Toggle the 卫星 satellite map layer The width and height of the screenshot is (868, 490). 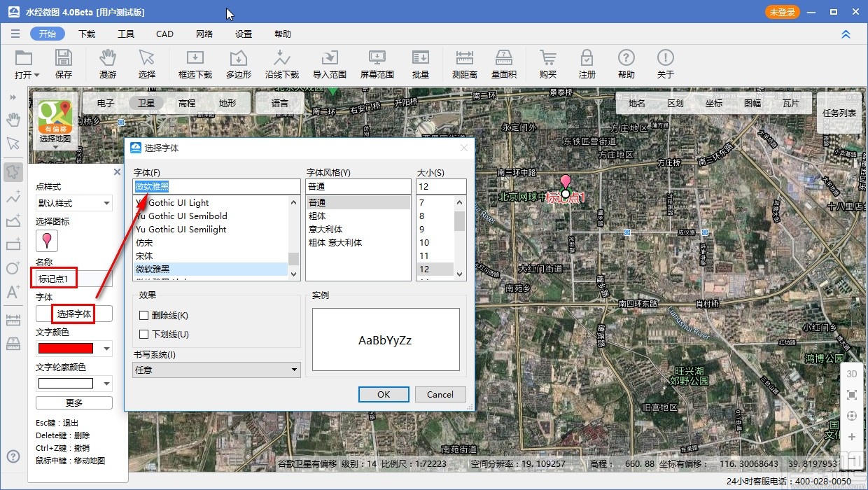pos(146,103)
